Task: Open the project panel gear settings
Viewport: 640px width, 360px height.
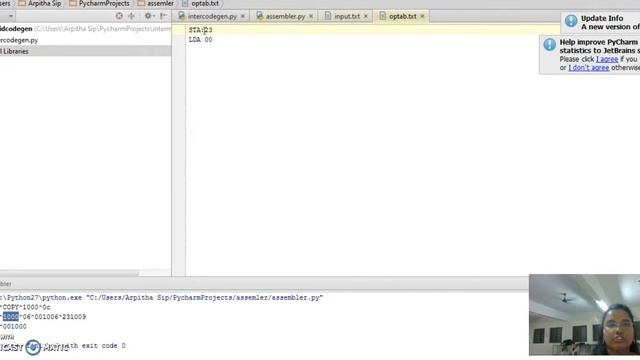Action: 149,16
